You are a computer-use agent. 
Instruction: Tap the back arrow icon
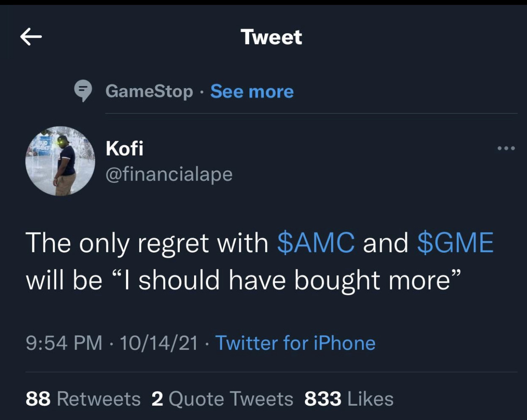click(31, 37)
